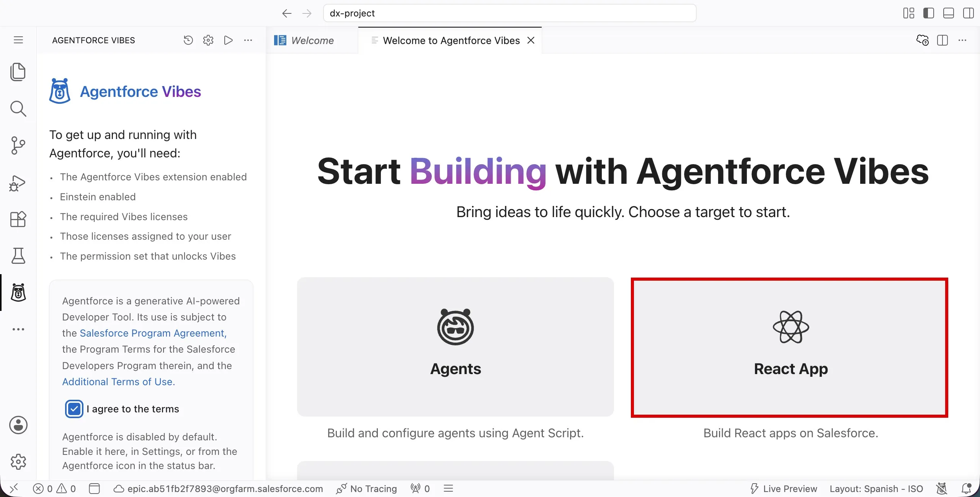This screenshot has width=980, height=497.
Task: Click the play icon in Agentforce Vibes header
Action: [229, 40]
